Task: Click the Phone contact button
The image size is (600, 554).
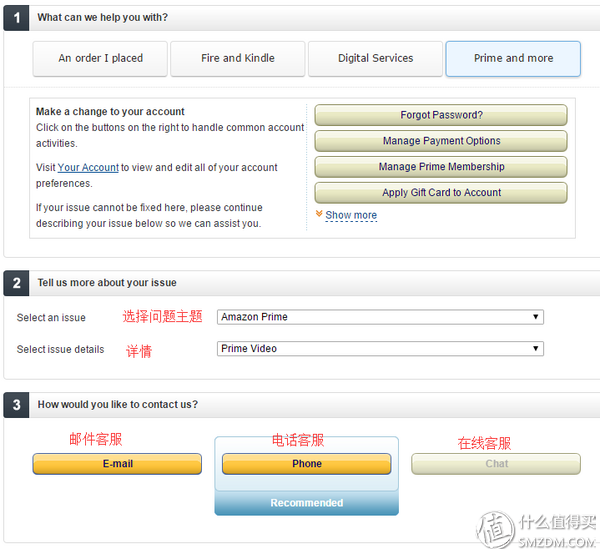Action: click(x=307, y=464)
